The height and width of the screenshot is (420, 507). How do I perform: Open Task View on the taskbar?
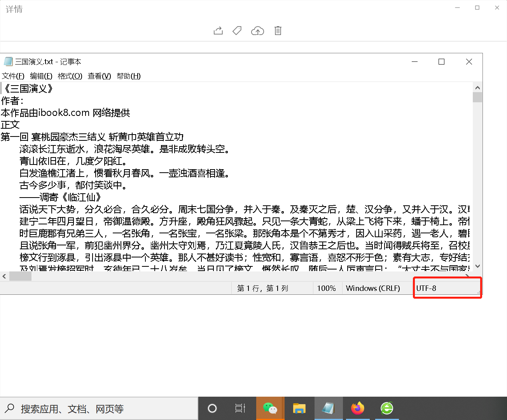[240, 408]
